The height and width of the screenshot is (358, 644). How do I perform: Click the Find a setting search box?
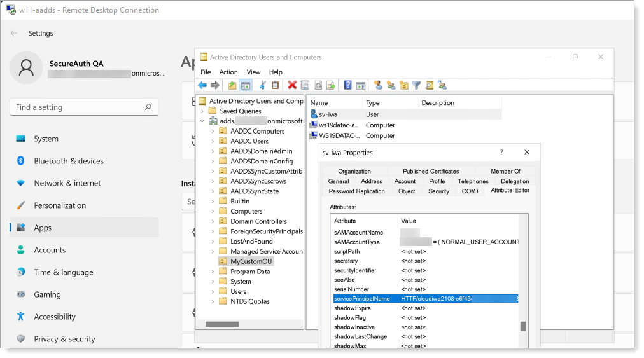coord(84,107)
